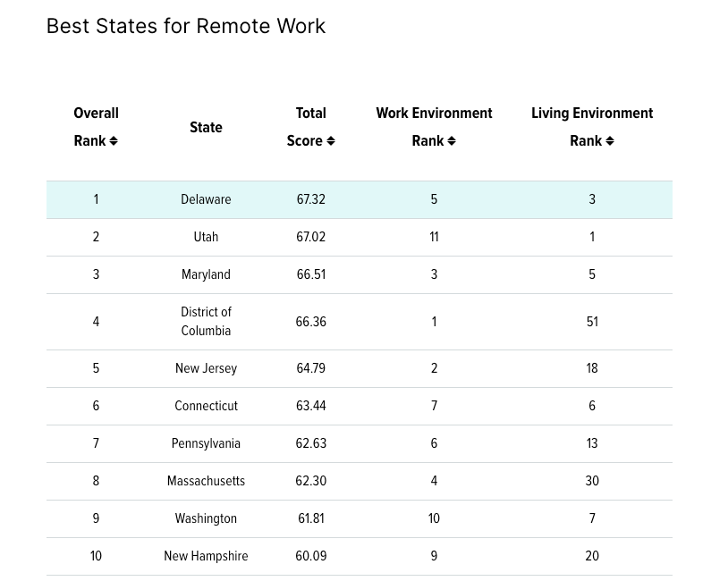Click the State column header
This screenshot has height=581, width=728.
coord(206,127)
